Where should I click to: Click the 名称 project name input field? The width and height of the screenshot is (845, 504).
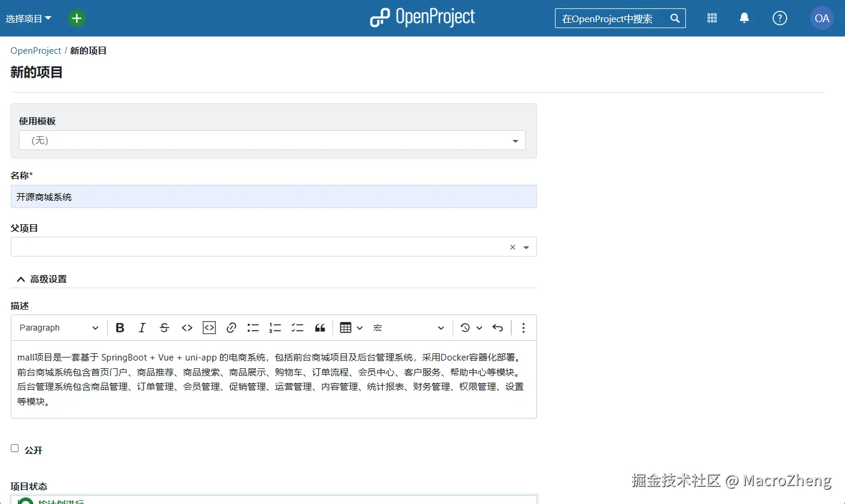(x=274, y=197)
